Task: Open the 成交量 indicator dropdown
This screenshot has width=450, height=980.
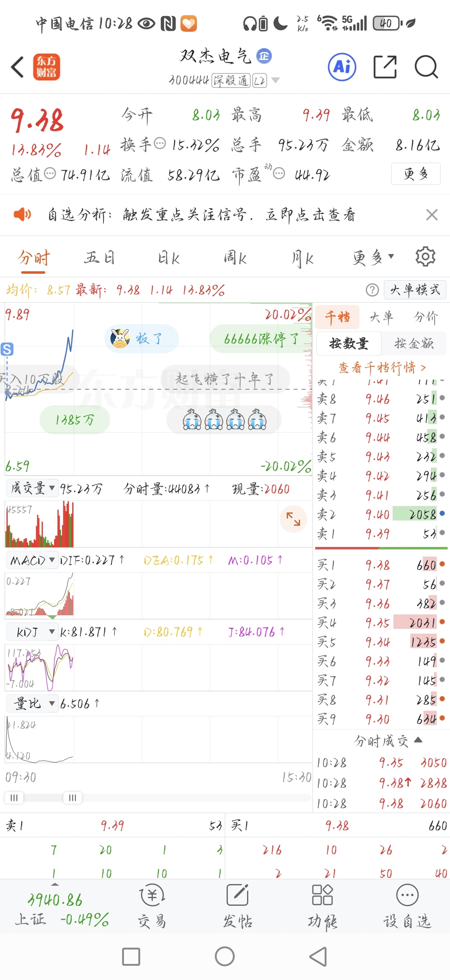Action: pos(32,488)
